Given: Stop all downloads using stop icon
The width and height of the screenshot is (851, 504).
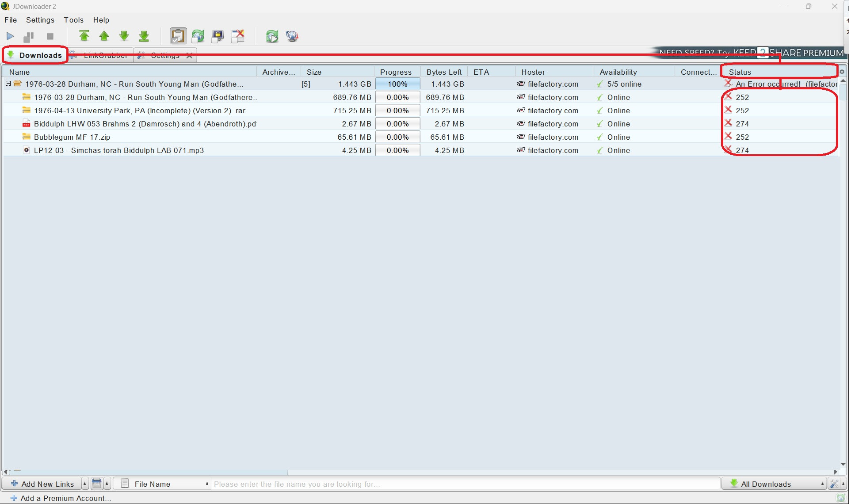Looking at the screenshot, I should pos(50,36).
